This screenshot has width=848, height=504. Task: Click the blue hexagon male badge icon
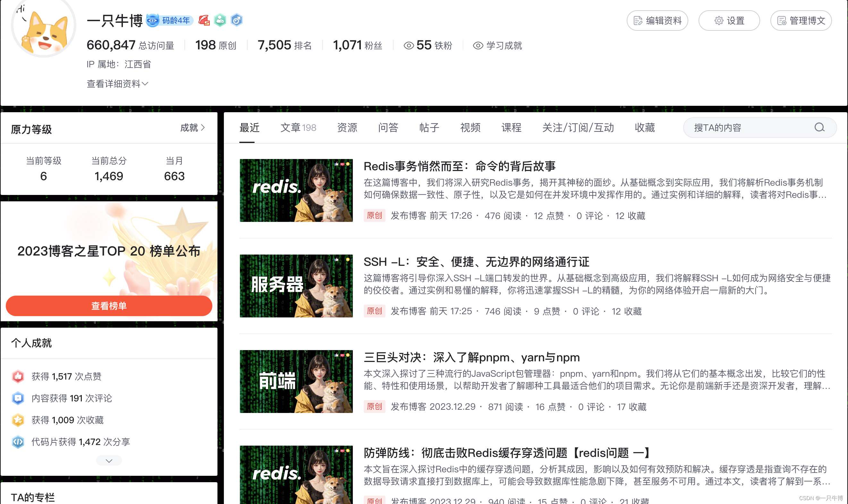coord(236,21)
